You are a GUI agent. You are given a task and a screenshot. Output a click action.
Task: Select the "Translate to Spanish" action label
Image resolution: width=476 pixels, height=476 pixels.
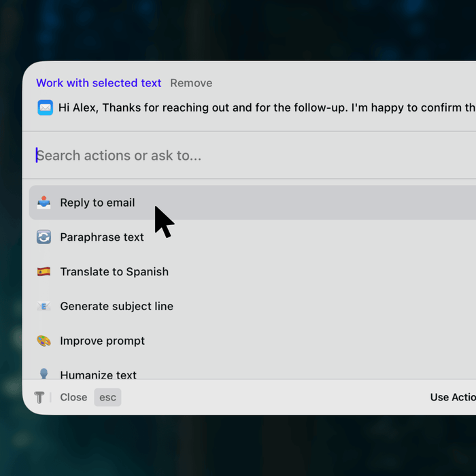click(114, 272)
